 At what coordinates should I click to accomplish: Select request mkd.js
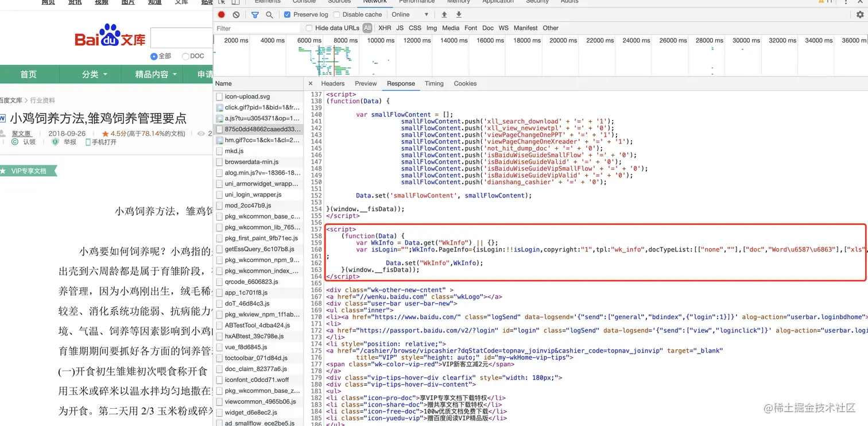(x=258, y=151)
